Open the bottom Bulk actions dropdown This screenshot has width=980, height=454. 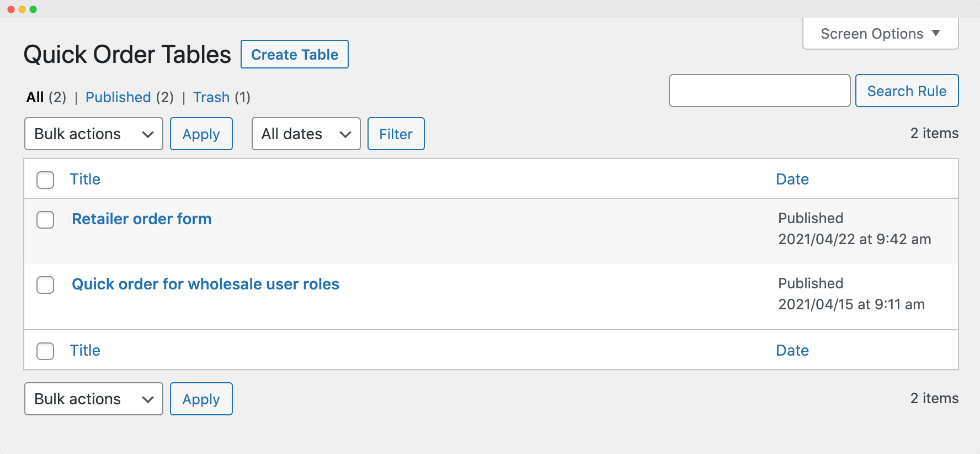tap(93, 399)
